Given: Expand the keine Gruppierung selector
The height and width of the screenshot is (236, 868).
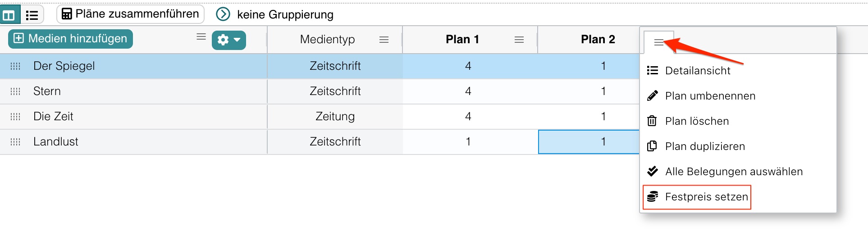Looking at the screenshot, I should (223, 14).
